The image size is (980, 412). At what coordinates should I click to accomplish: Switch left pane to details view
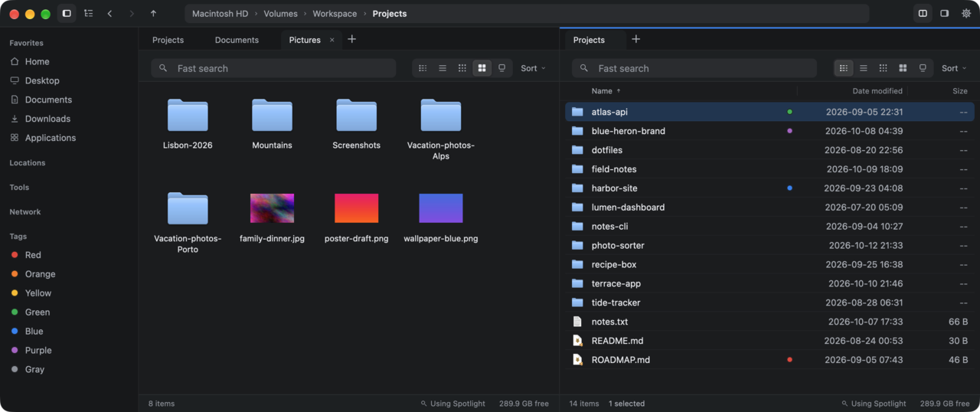[423, 68]
